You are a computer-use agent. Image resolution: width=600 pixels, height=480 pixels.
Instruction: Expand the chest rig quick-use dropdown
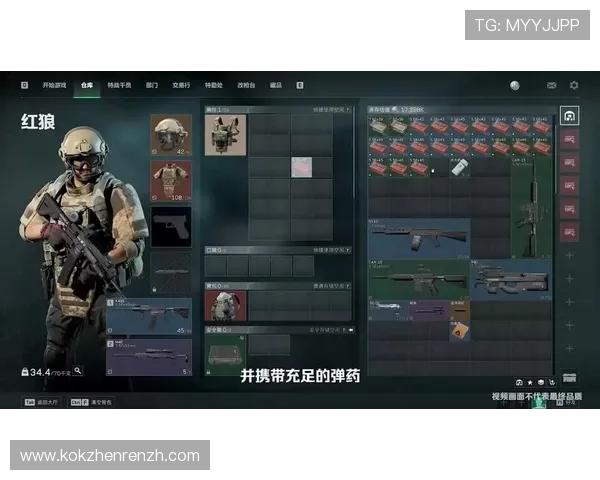click(347, 110)
